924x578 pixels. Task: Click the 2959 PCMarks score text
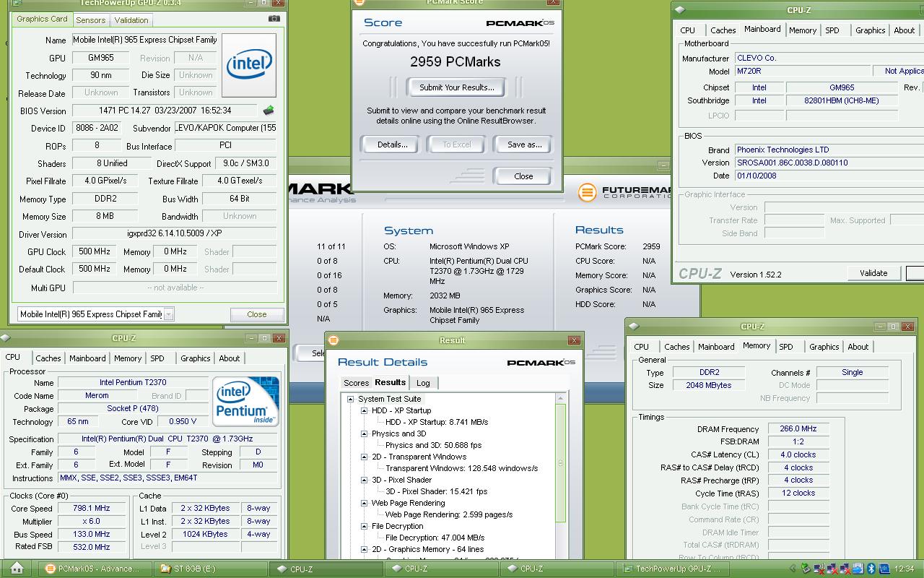pos(456,62)
